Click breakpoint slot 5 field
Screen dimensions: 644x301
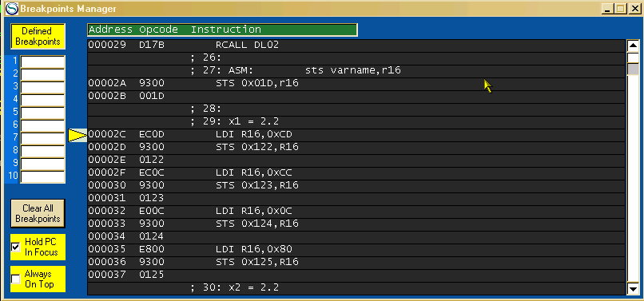coord(42,113)
